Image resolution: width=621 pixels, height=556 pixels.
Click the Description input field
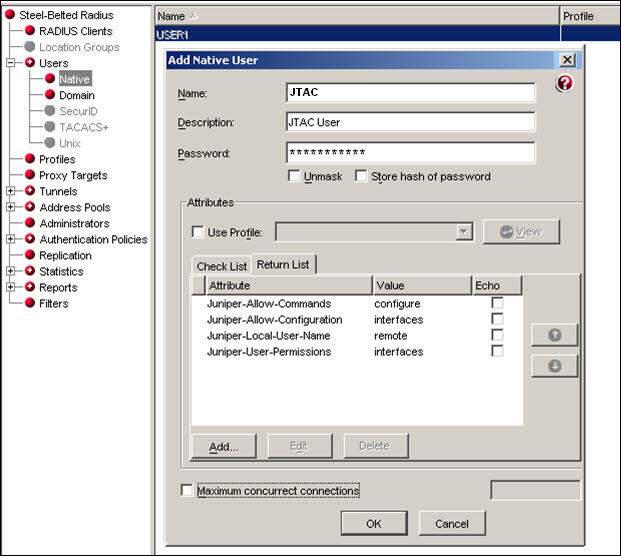[x=410, y=122]
